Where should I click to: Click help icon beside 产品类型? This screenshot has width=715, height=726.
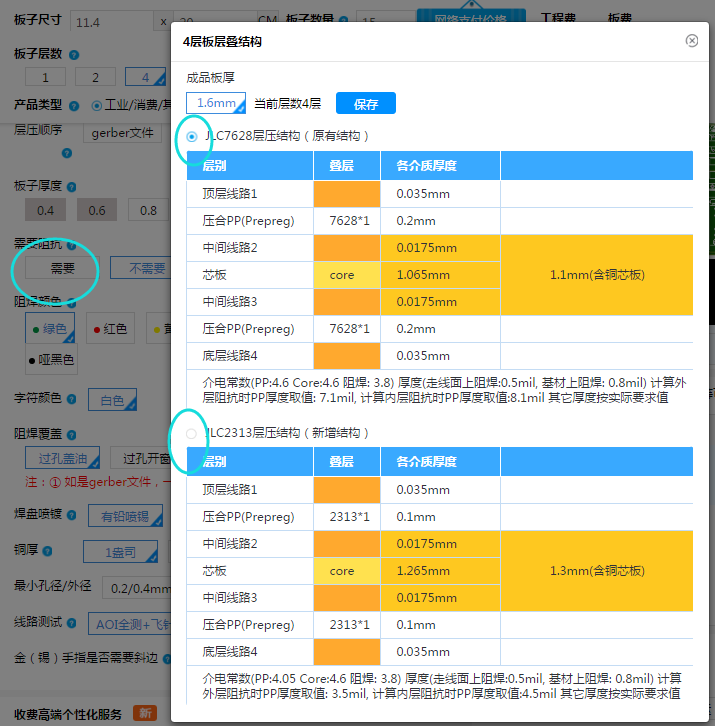(74, 105)
